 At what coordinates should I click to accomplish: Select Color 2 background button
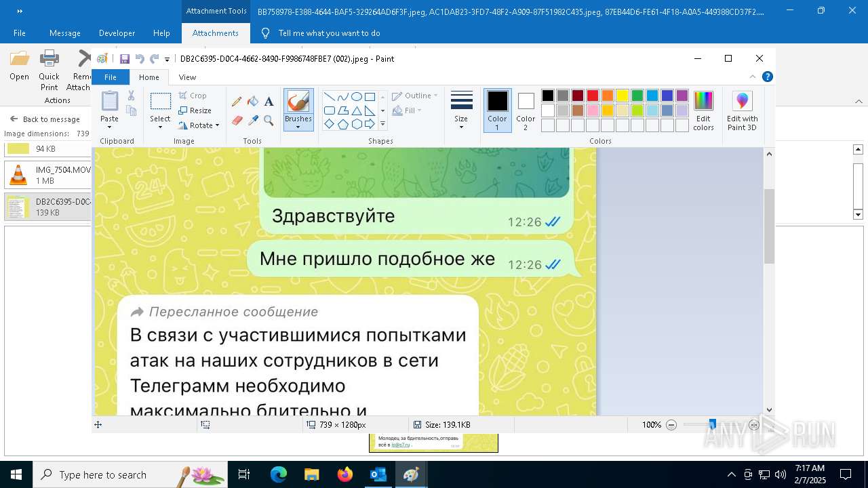coord(526,110)
